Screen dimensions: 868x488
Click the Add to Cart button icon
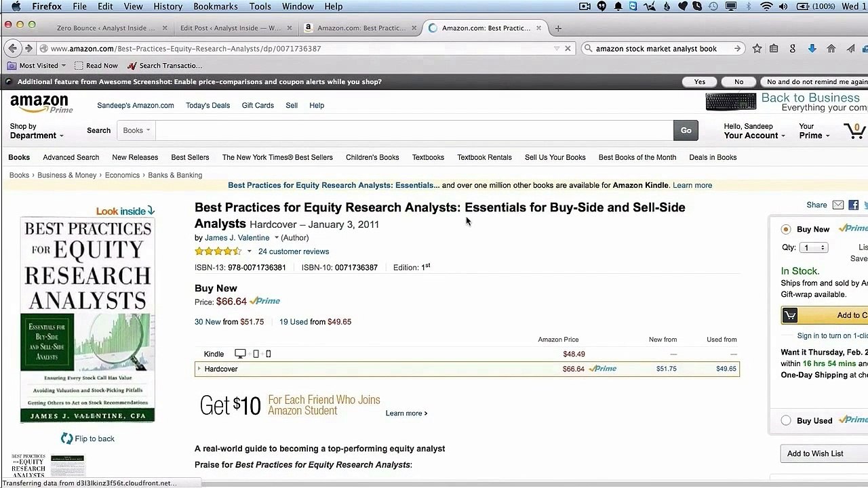coord(789,315)
